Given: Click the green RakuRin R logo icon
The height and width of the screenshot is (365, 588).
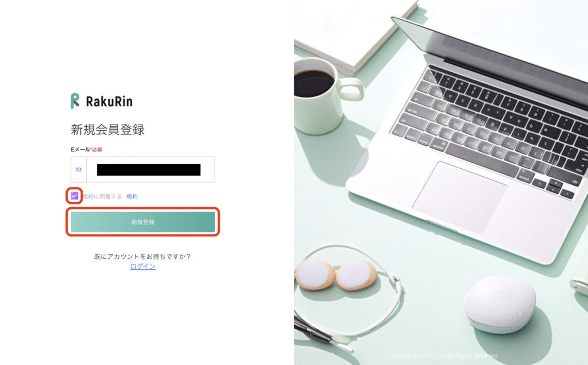Looking at the screenshot, I should tap(75, 101).
